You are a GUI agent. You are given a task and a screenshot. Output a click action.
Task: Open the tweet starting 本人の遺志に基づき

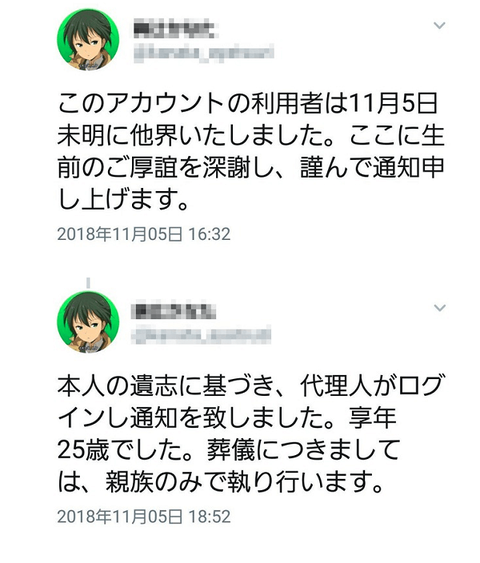251,434
